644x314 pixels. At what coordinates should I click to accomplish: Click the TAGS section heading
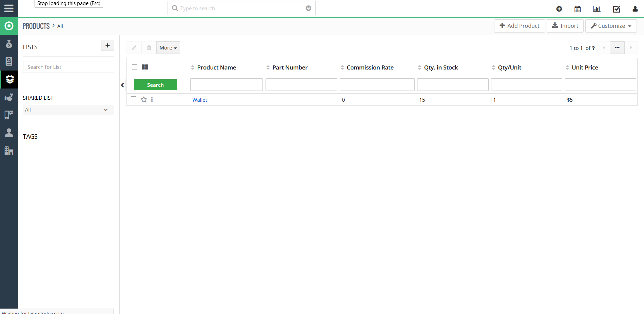coord(30,137)
